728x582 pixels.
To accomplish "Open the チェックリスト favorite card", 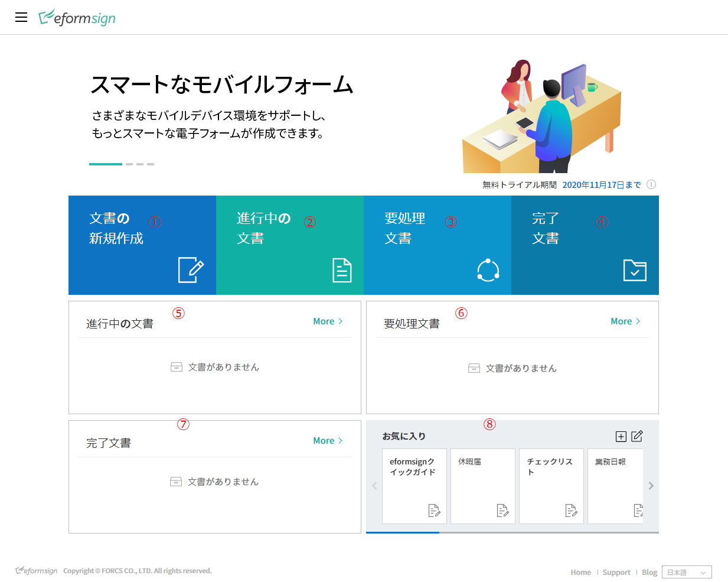I will 551,486.
